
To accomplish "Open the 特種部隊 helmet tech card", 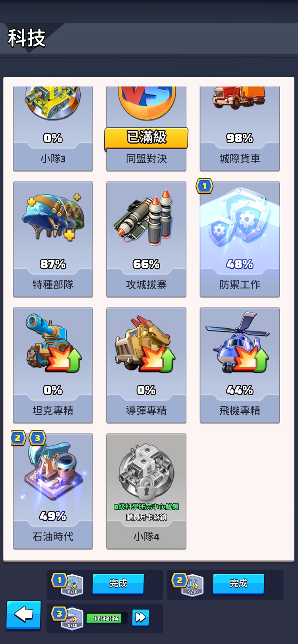I will click(53, 239).
